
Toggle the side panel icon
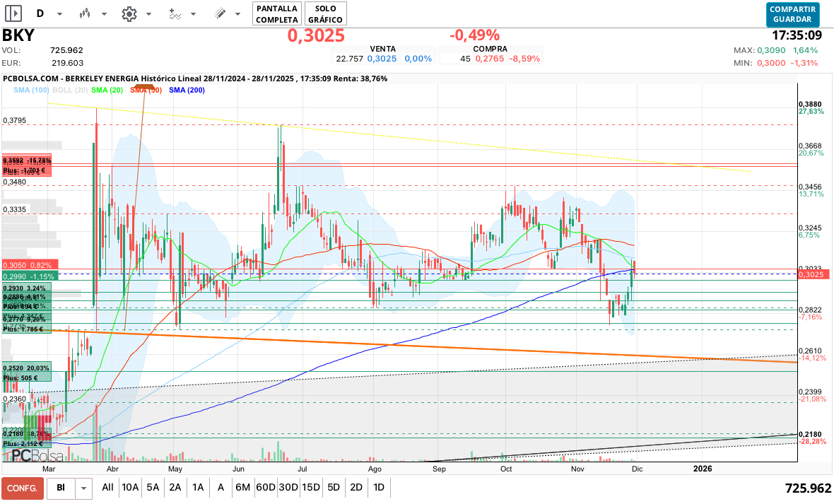click(13, 13)
